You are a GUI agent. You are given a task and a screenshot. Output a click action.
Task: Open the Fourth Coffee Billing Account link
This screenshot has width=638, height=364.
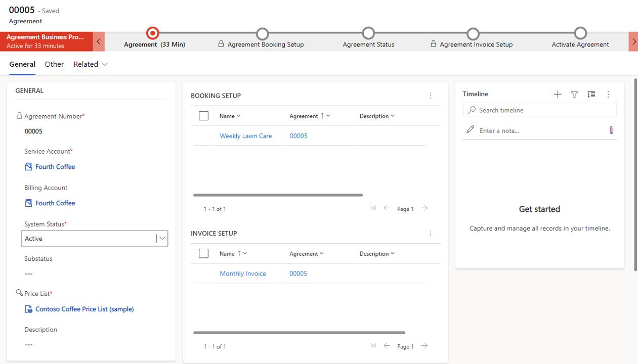coord(55,203)
